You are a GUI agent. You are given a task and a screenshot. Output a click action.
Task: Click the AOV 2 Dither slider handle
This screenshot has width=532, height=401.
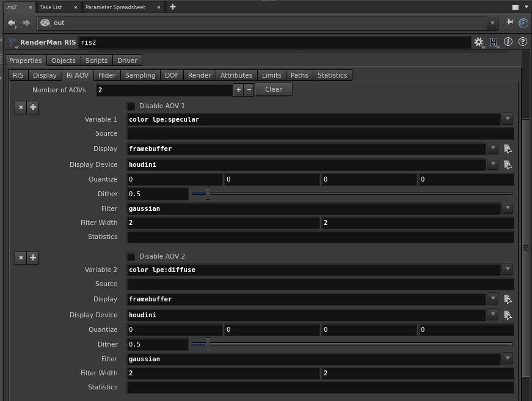[x=208, y=344]
